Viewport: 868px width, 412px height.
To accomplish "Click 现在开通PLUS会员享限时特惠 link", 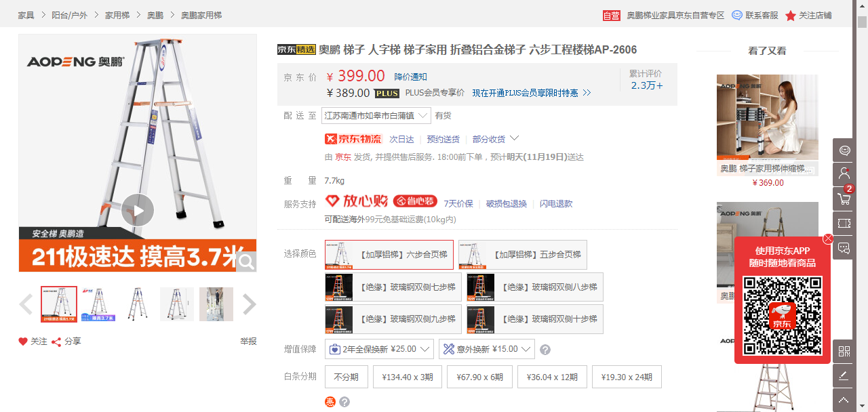I will coord(532,93).
